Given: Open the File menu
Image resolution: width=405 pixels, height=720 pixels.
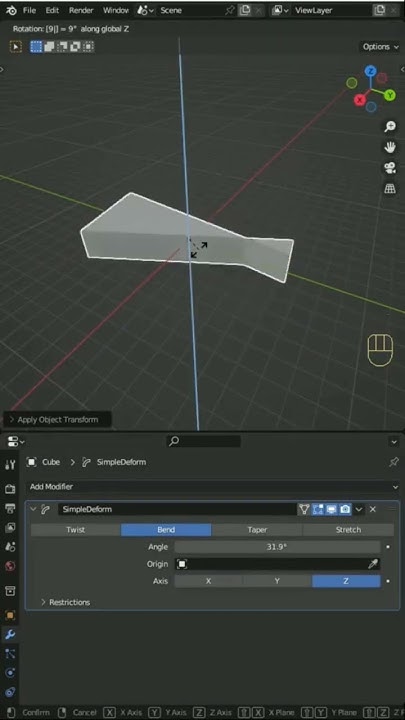Looking at the screenshot, I should click(29, 10).
